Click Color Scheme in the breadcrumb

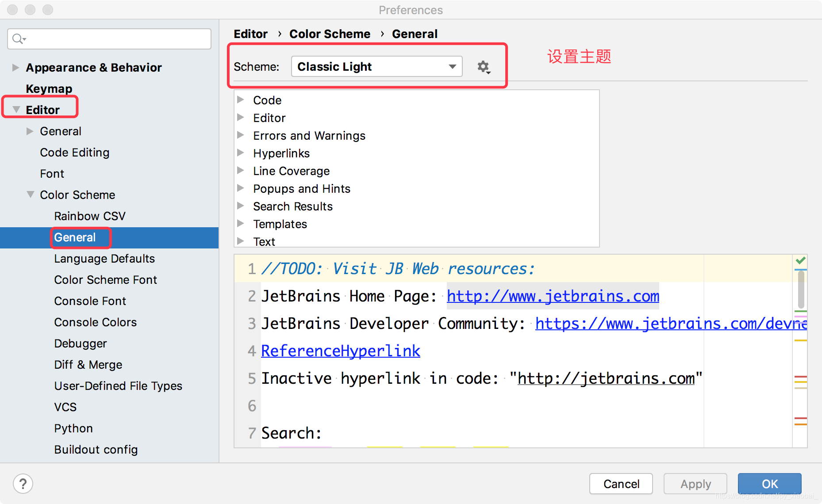pos(330,34)
